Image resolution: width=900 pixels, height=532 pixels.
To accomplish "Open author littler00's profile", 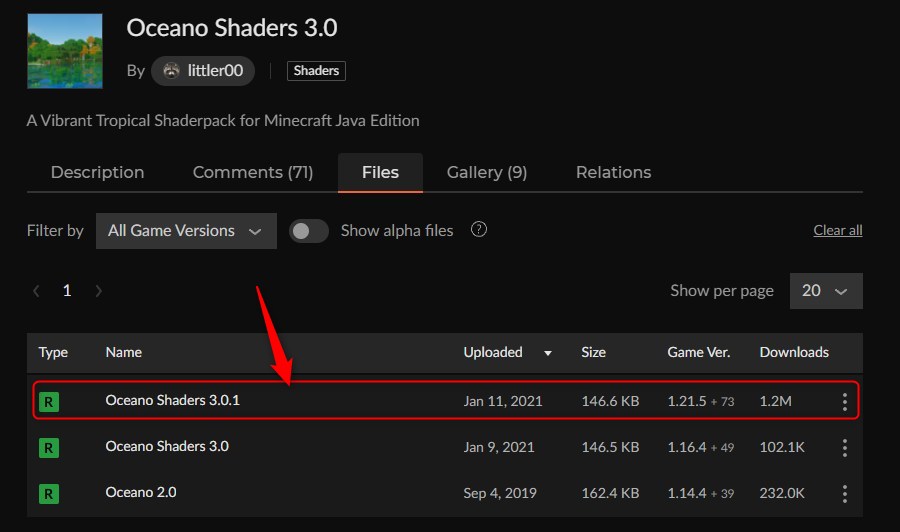I will [x=203, y=71].
